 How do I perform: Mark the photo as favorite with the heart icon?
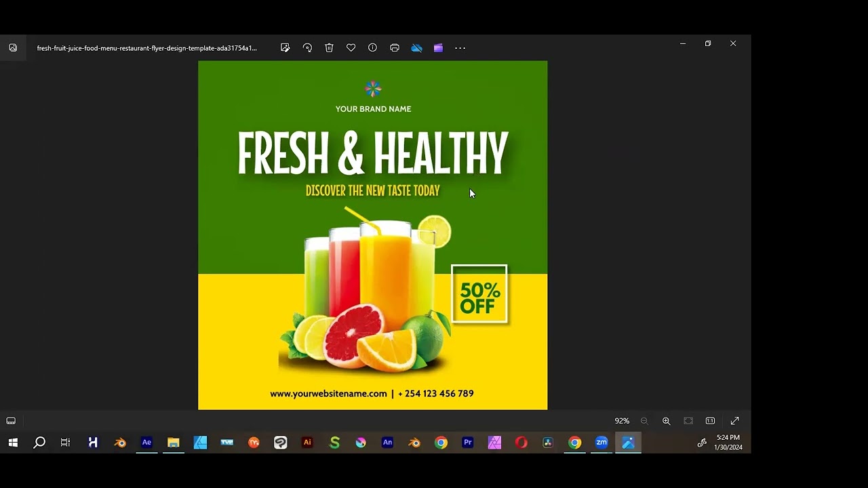tap(351, 48)
